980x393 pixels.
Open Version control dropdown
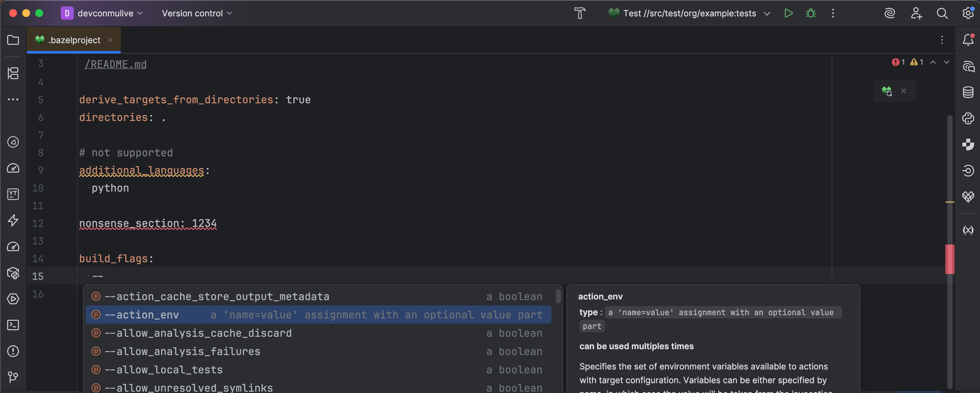[197, 13]
